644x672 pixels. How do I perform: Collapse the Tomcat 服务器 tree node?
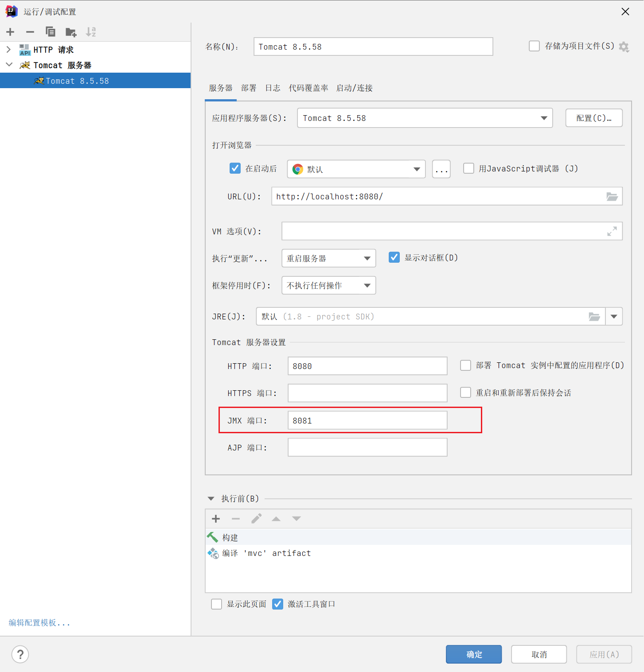pyautogui.click(x=9, y=65)
